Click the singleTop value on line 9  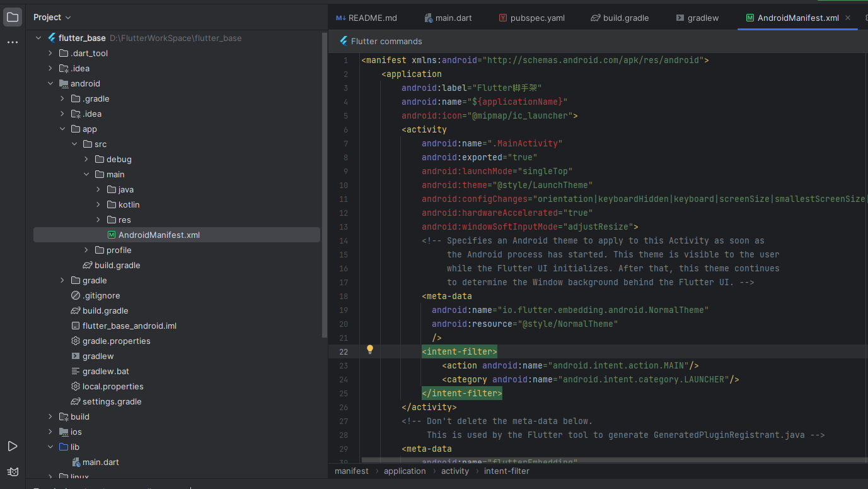click(545, 171)
